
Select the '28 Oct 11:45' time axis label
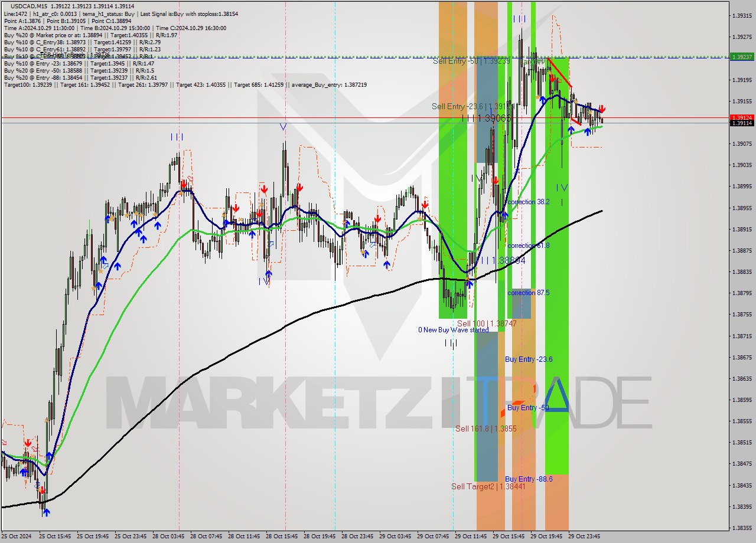click(x=245, y=537)
